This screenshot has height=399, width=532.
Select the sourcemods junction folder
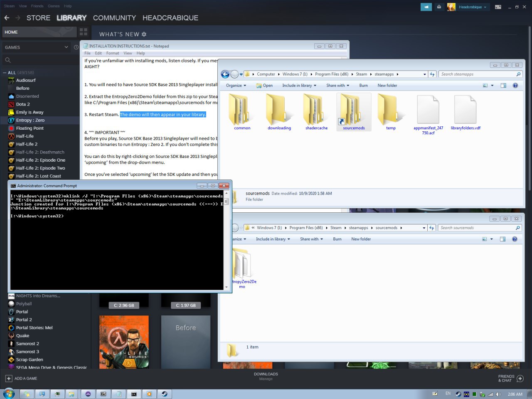point(354,112)
